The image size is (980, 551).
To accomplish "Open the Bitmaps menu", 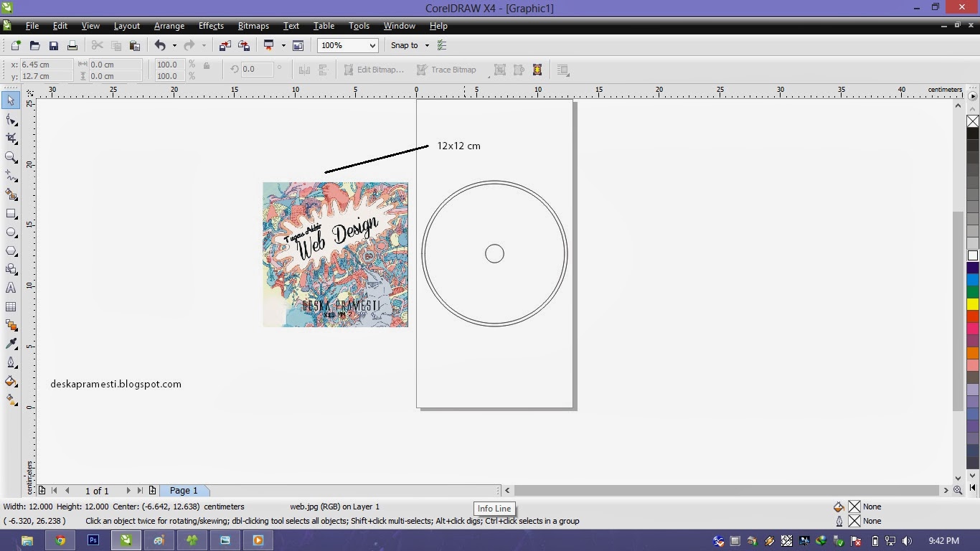I will tap(253, 26).
